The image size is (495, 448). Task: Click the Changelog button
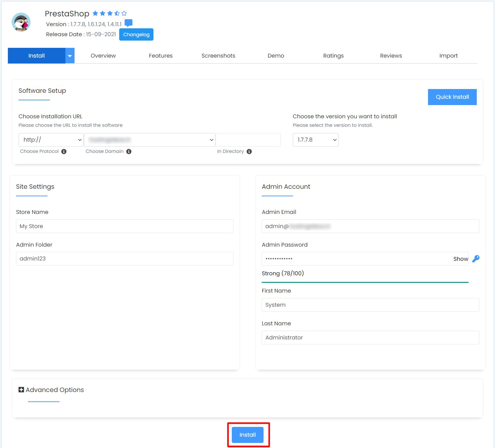(136, 35)
